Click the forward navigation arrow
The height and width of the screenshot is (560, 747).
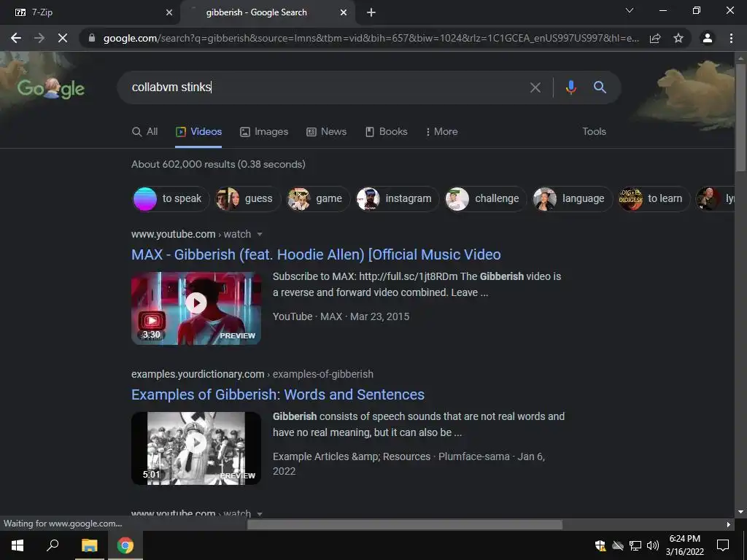click(x=39, y=38)
